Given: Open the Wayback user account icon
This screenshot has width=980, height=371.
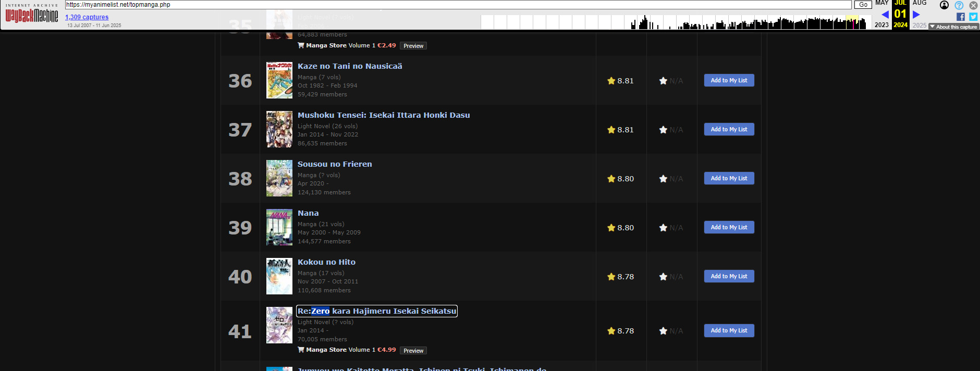Looking at the screenshot, I should point(944,5).
